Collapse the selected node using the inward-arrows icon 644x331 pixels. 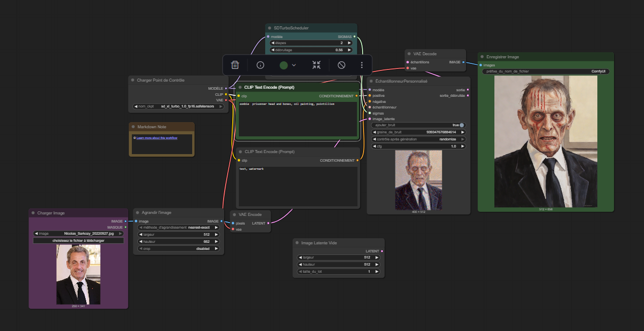(316, 65)
